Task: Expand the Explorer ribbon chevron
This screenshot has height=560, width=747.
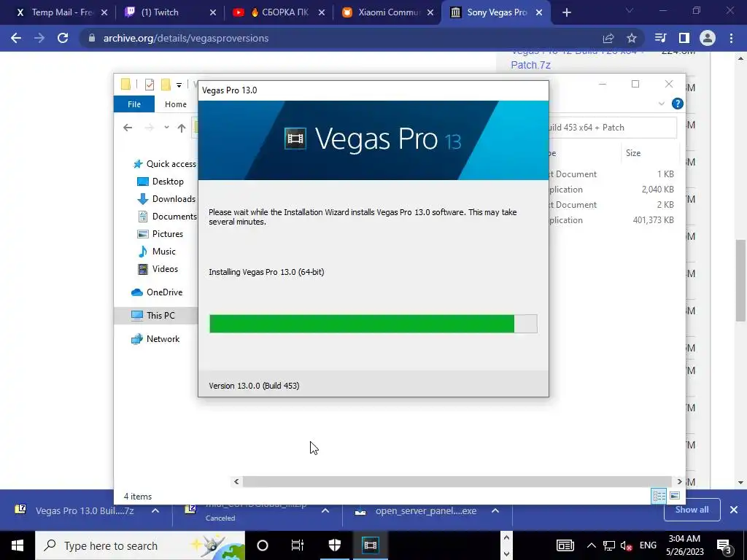Action: tap(661, 104)
